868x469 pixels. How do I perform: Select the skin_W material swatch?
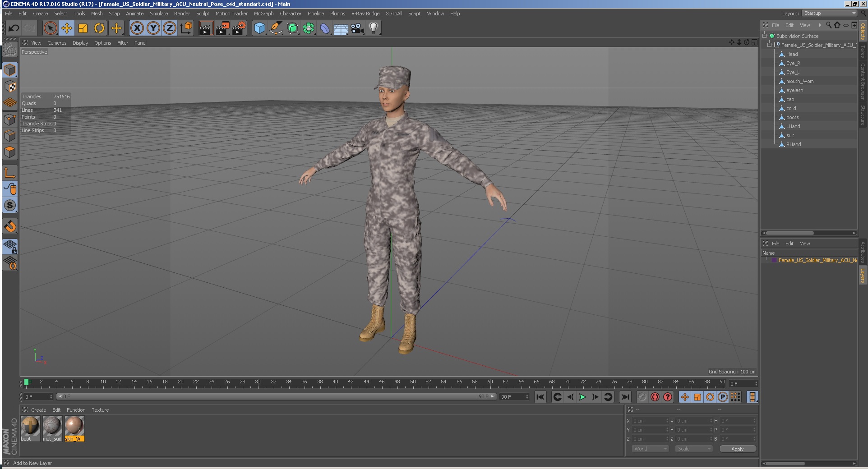click(74, 428)
